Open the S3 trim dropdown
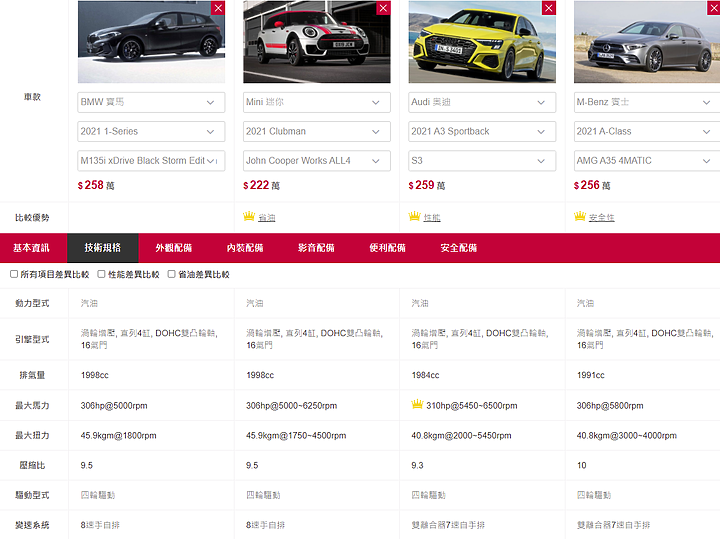This screenshot has width=720, height=539. pos(482,161)
